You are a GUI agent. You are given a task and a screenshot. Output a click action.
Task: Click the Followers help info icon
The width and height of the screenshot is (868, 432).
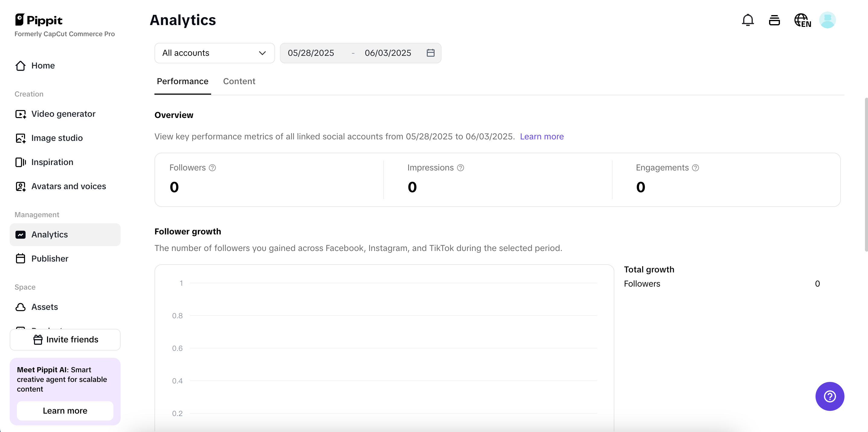[x=212, y=168]
